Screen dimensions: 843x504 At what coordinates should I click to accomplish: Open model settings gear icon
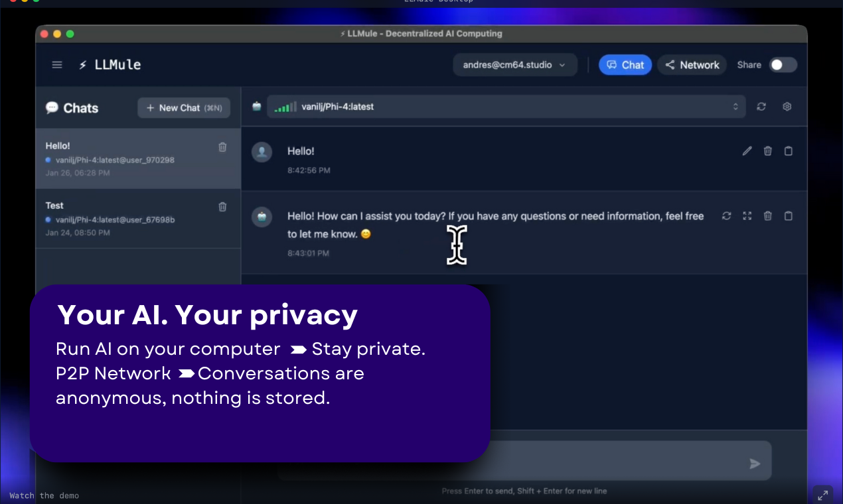coord(787,107)
